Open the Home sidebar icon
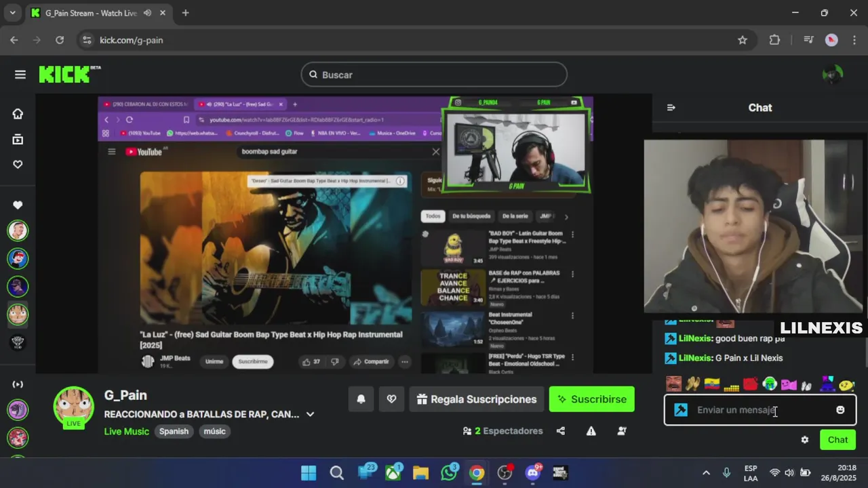 pyautogui.click(x=18, y=114)
